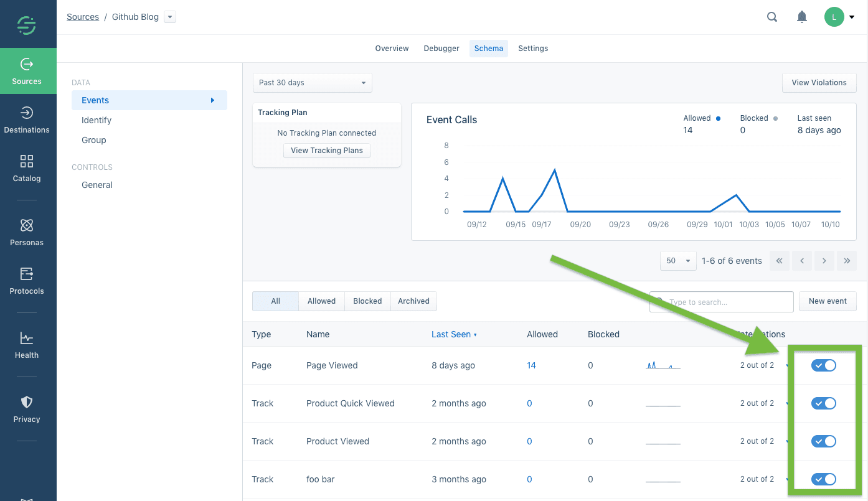Open the 14 allowed calls link for Page Viewed
The height and width of the screenshot is (501, 868).
[x=531, y=365]
